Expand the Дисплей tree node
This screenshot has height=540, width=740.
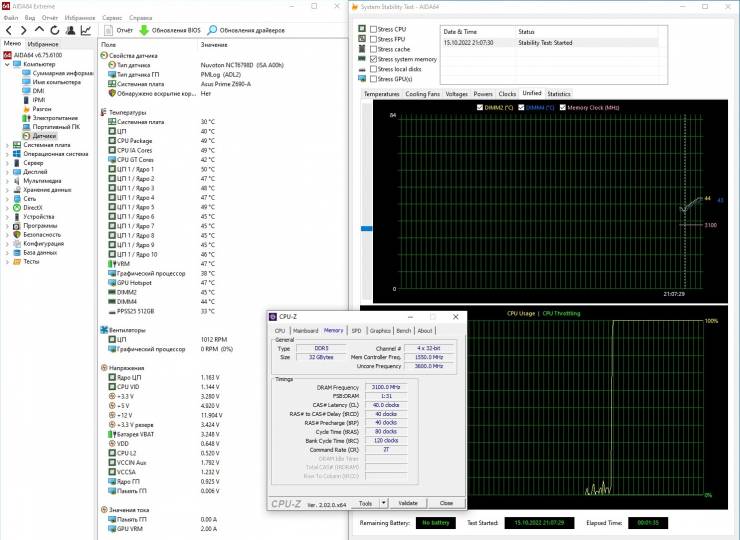coord(7,172)
